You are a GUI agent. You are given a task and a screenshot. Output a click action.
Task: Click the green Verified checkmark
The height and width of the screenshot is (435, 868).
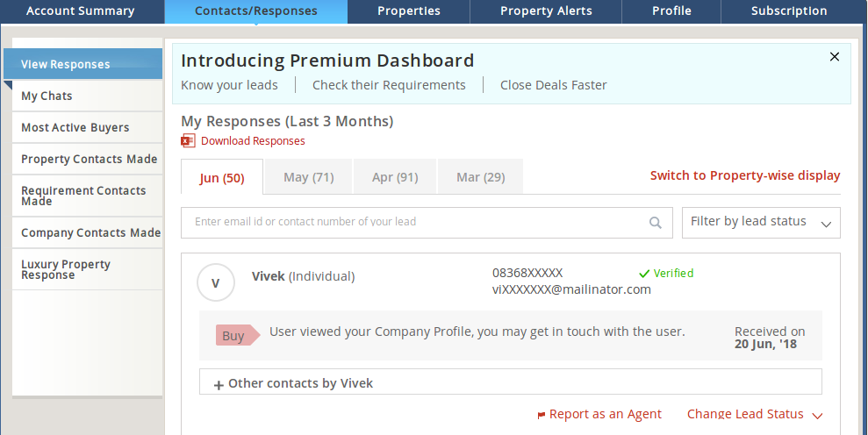(x=644, y=274)
